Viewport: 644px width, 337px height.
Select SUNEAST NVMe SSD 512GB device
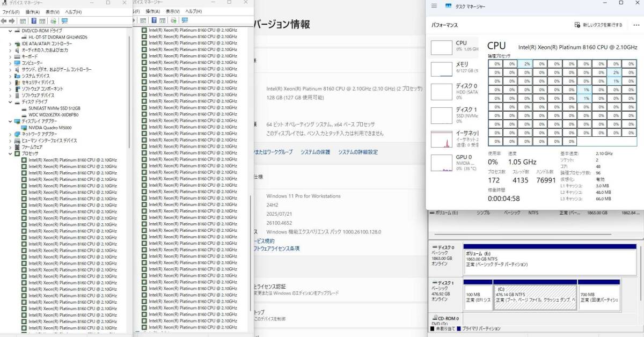[54, 108]
